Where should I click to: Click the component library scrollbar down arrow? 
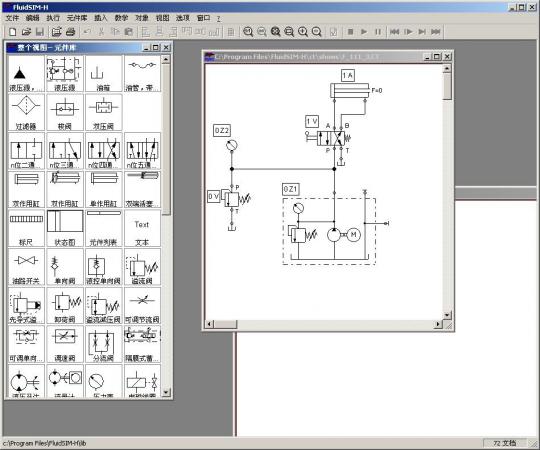coord(166,393)
